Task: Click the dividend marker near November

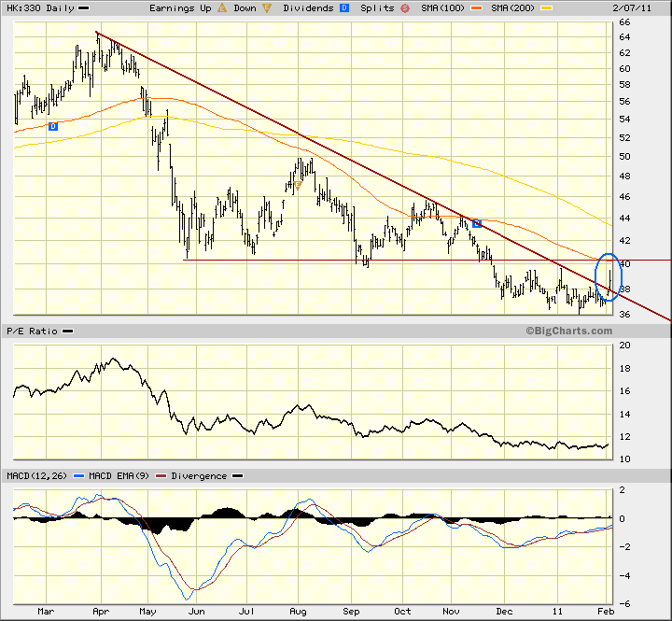Action: point(477,223)
